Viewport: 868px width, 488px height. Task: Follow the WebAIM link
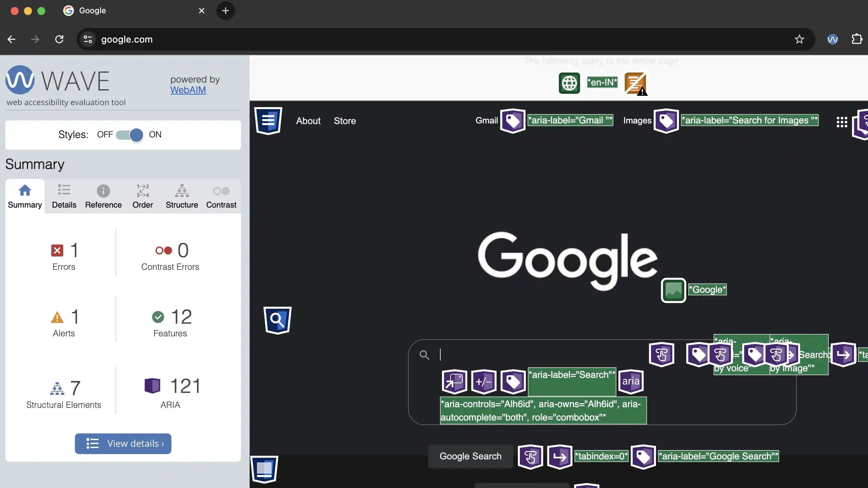(188, 90)
